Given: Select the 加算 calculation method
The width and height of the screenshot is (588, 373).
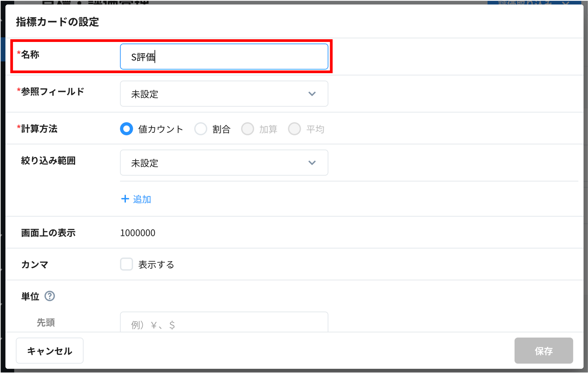Looking at the screenshot, I should pos(247,129).
